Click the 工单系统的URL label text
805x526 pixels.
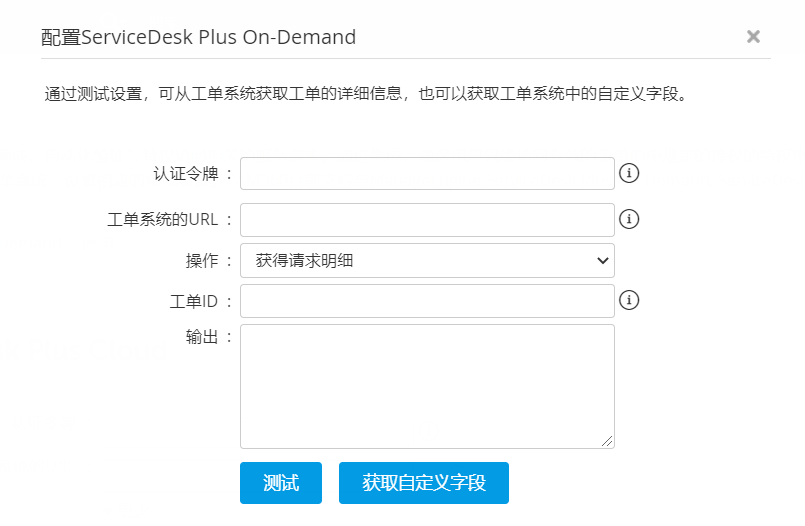click(169, 219)
